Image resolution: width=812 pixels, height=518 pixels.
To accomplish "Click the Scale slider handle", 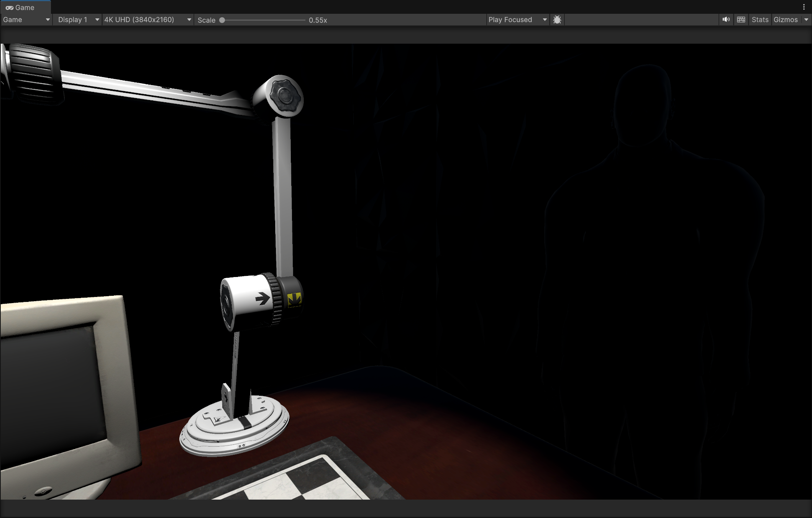I will click(222, 20).
